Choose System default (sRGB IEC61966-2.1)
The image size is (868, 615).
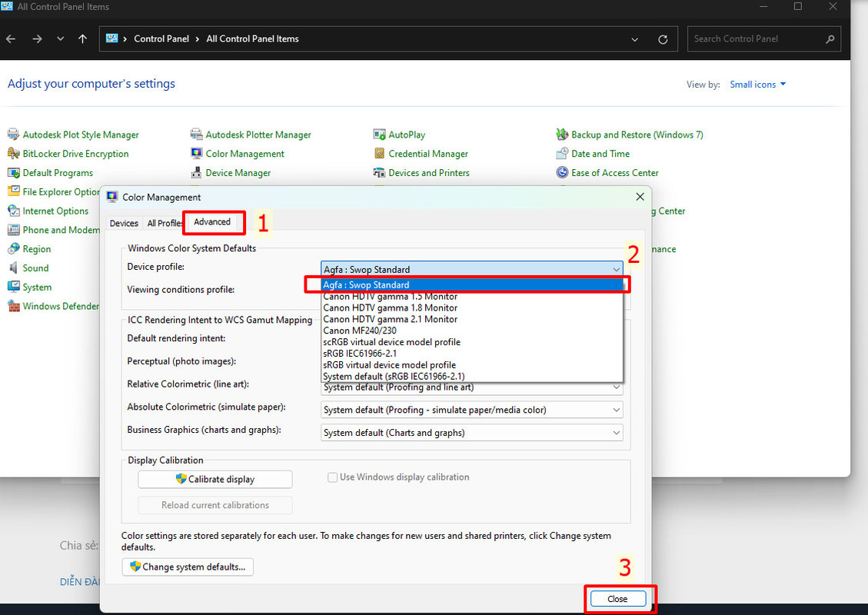point(471,376)
